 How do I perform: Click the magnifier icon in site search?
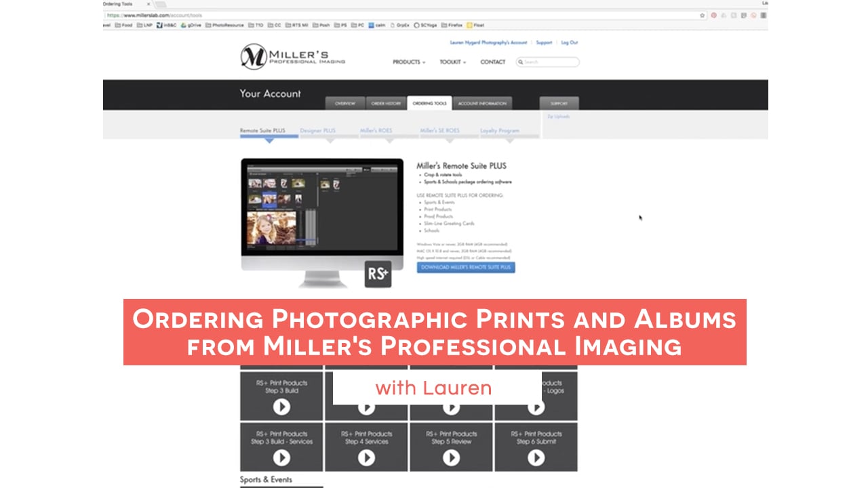(521, 62)
